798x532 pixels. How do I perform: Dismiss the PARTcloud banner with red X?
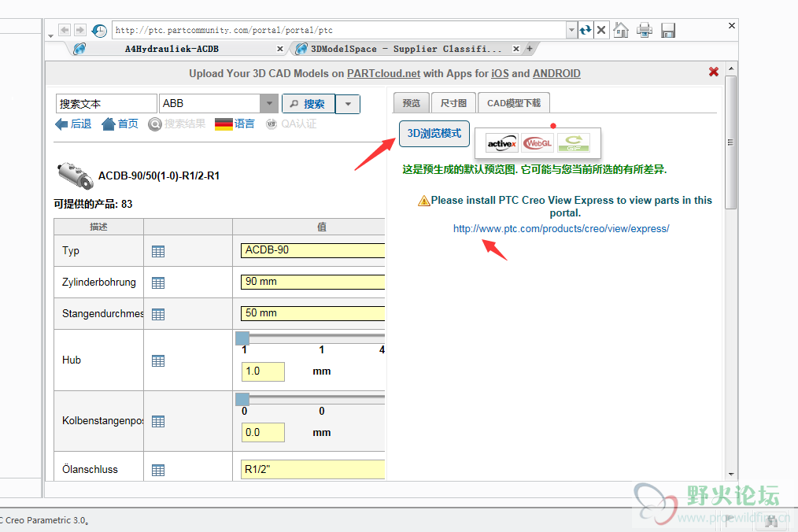[x=714, y=72]
